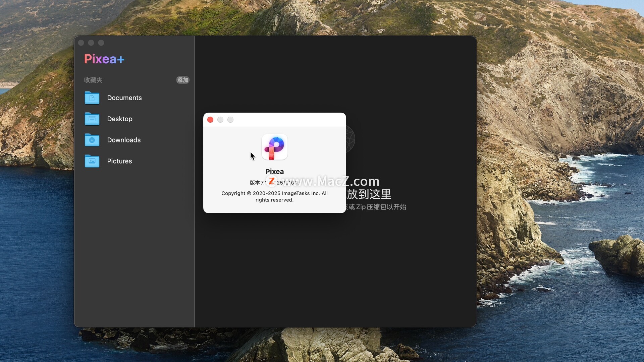Click the aperture icon behind the dialog
The image size is (644, 362).
tap(351, 139)
